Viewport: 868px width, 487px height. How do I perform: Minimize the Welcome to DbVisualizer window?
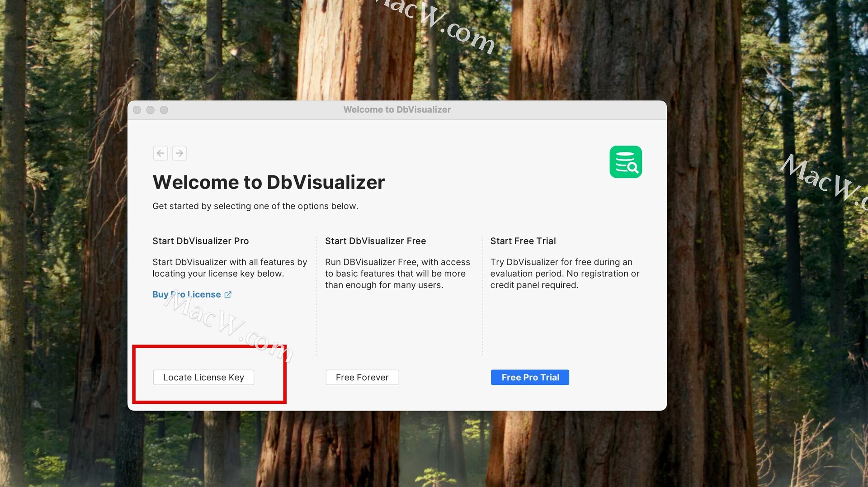click(151, 110)
